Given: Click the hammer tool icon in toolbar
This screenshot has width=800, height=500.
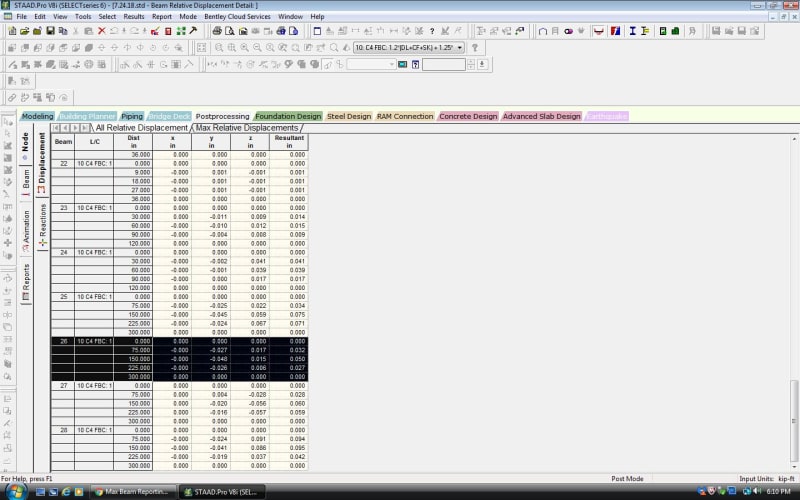Looking at the screenshot, I should click(x=193, y=31).
